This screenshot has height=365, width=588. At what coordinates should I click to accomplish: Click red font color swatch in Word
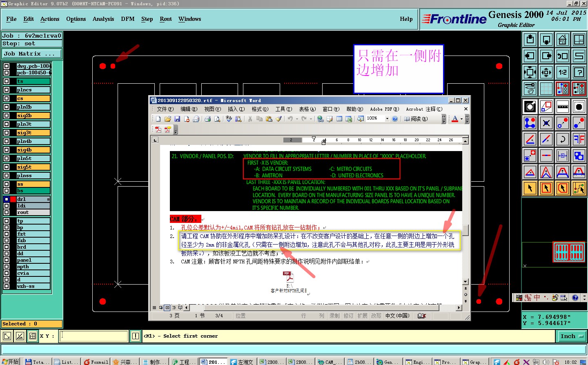pos(455,119)
